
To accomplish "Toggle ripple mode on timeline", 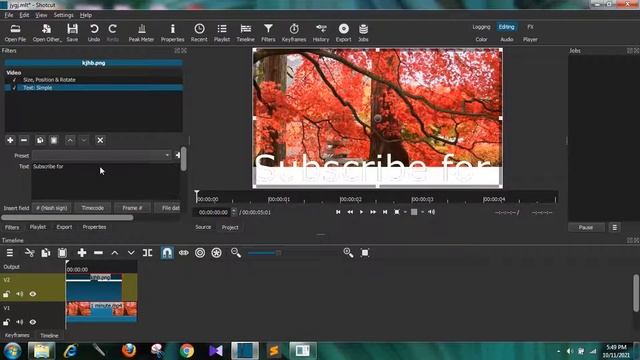I will (200, 253).
